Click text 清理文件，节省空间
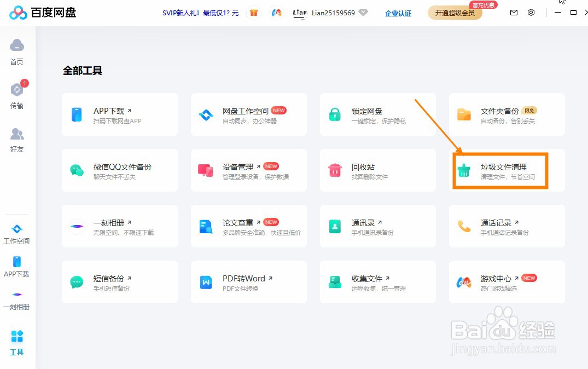 (508, 177)
